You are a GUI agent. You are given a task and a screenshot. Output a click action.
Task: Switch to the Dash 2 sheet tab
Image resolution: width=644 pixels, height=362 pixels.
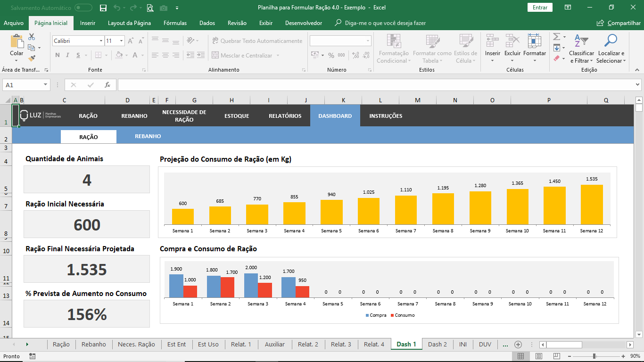[437, 344]
